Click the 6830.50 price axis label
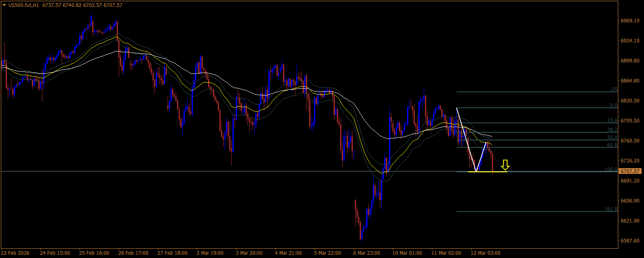Viewport: 644px width, 258px height. (630, 101)
